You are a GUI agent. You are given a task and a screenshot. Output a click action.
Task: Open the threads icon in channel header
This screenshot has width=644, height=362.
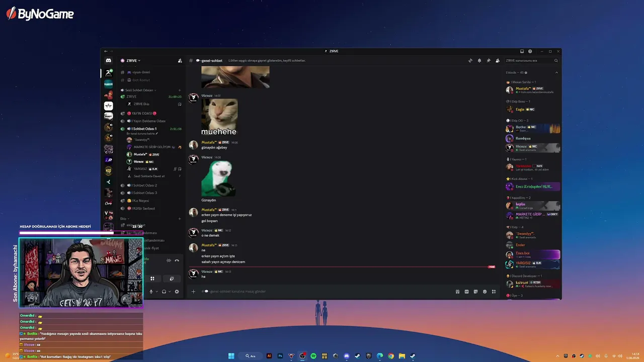pos(470,60)
